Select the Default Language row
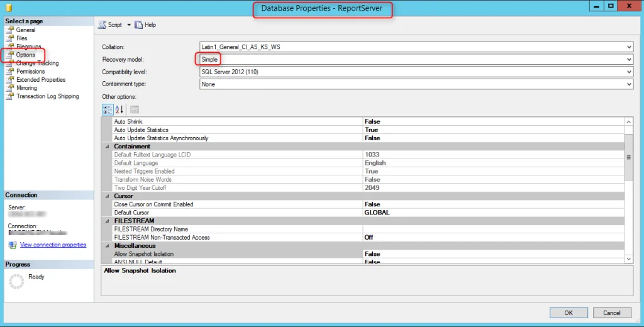The image size is (644, 327). tap(369, 163)
